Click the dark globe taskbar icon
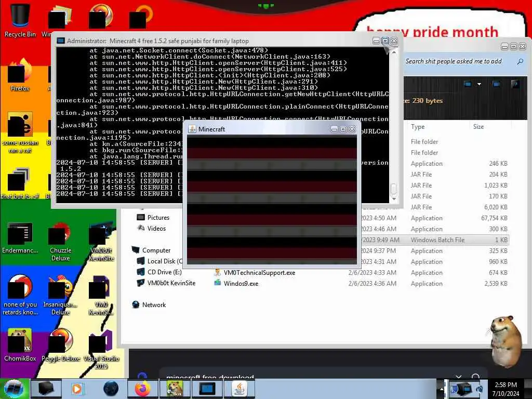Screen dimensions: 532x399 pos(111,389)
